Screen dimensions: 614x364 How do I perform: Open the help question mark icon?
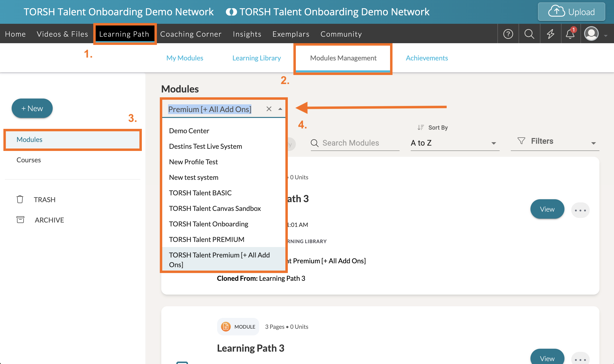tap(508, 34)
